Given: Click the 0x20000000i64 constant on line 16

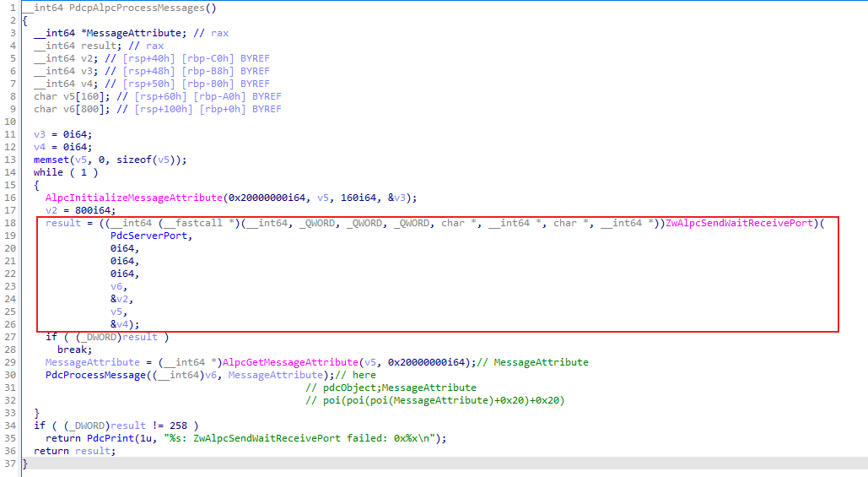Looking at the screenshot, I should (267, 198).
